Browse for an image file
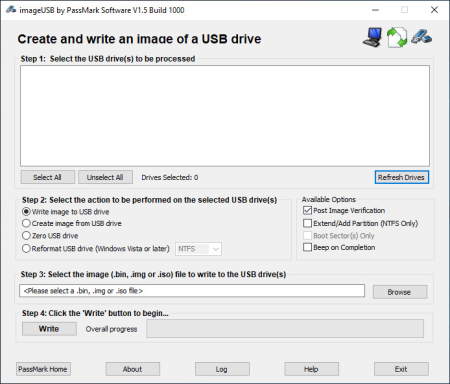Viewport: 450px width, 384px height. [400, 292]
